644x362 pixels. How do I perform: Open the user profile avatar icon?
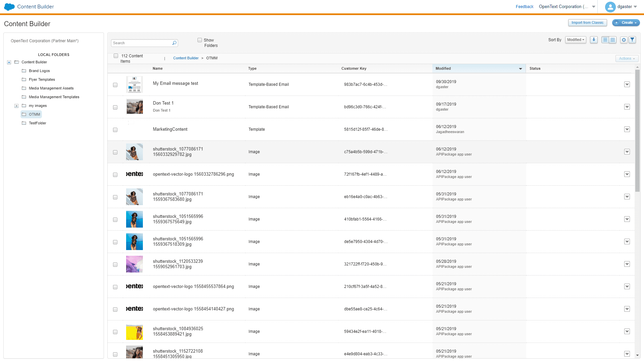(x=610, y=7)
